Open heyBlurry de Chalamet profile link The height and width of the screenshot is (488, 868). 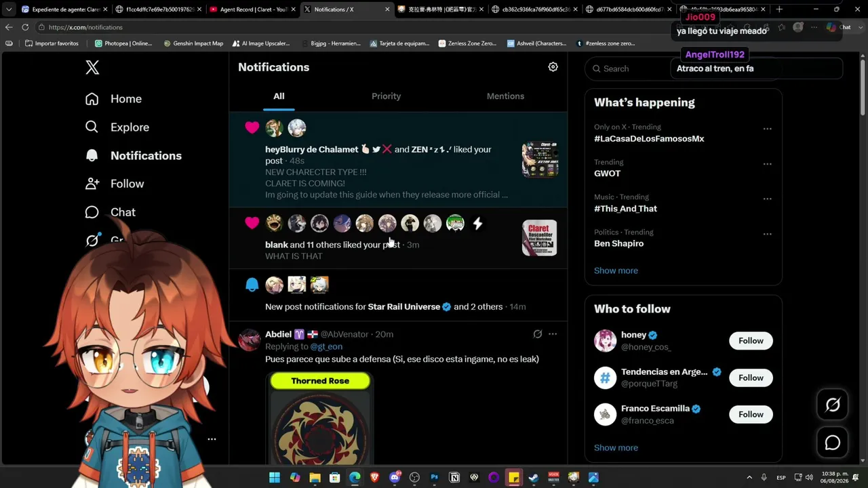[x=311, y=149]
